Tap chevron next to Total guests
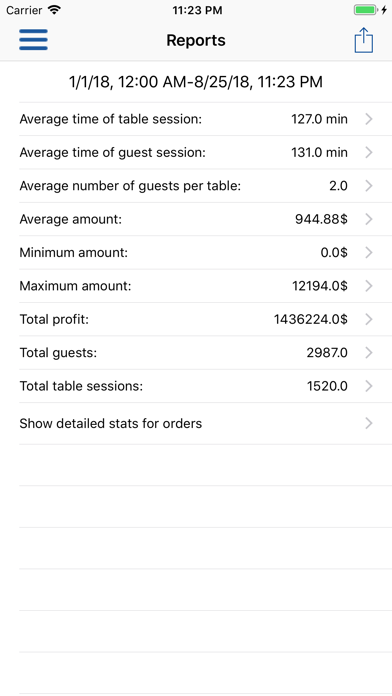 (368, 352)
